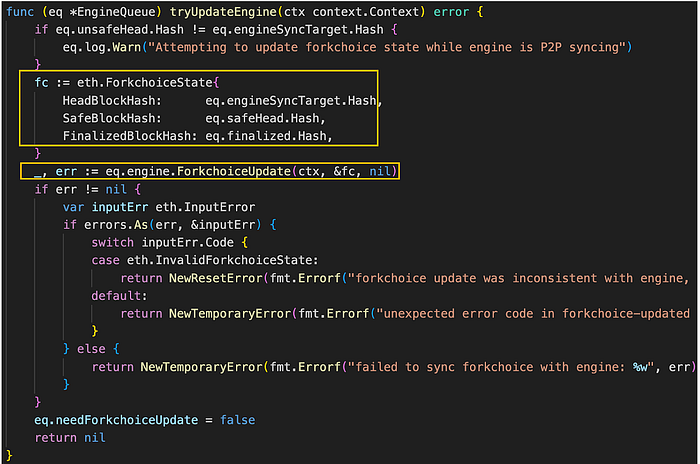Click the "eth.ForkchoiceState" struct type
The image size is (700, 464).
tap(145, 83)
